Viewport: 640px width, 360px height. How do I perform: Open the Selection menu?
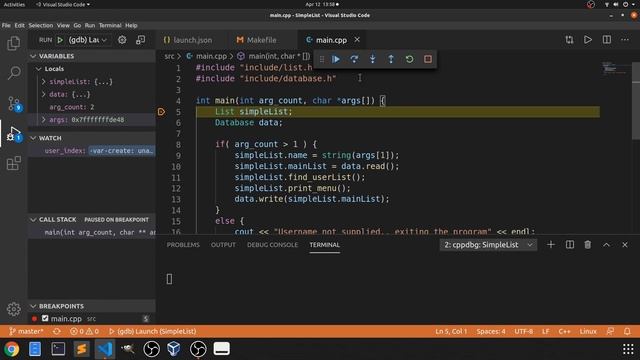[40, 25]
